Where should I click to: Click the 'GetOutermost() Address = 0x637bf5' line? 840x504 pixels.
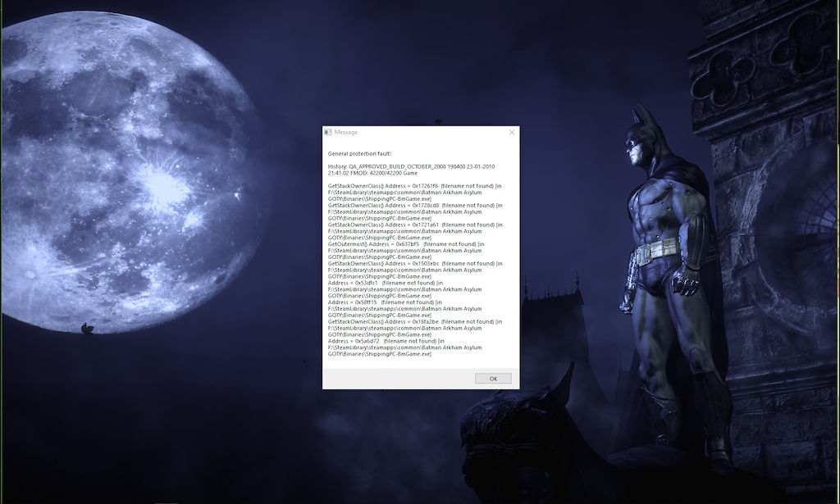[406, 244]
